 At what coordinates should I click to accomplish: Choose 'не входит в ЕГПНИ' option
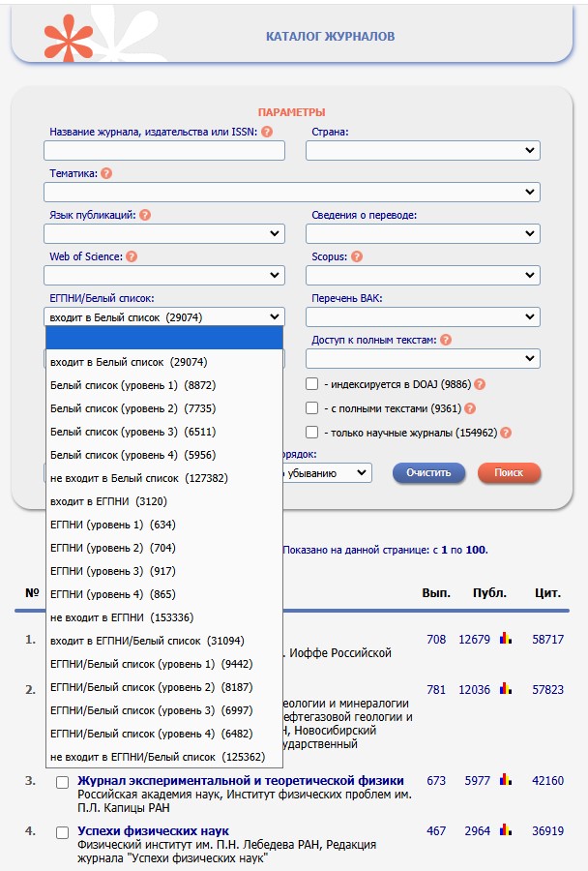(x=110, y=617)
